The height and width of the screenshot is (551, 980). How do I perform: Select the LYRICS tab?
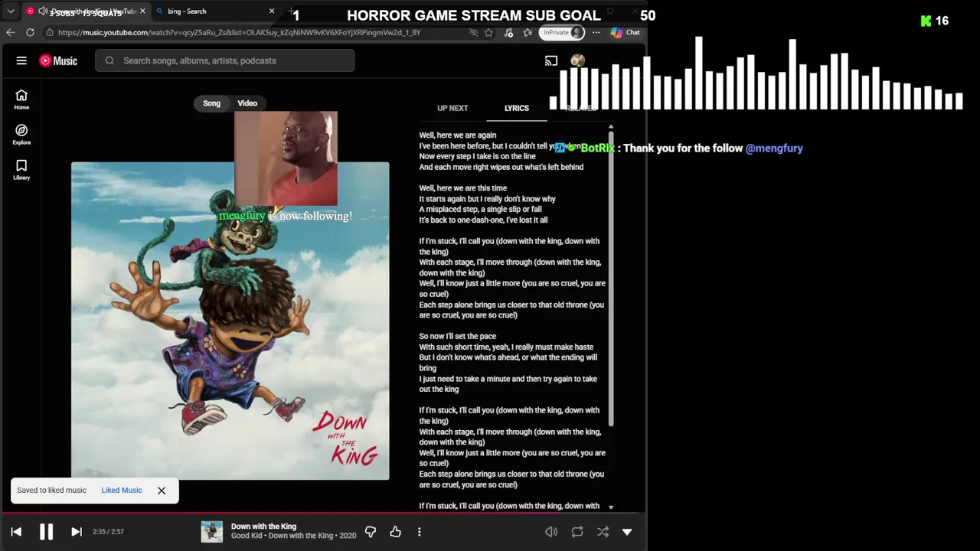[517, 108]
